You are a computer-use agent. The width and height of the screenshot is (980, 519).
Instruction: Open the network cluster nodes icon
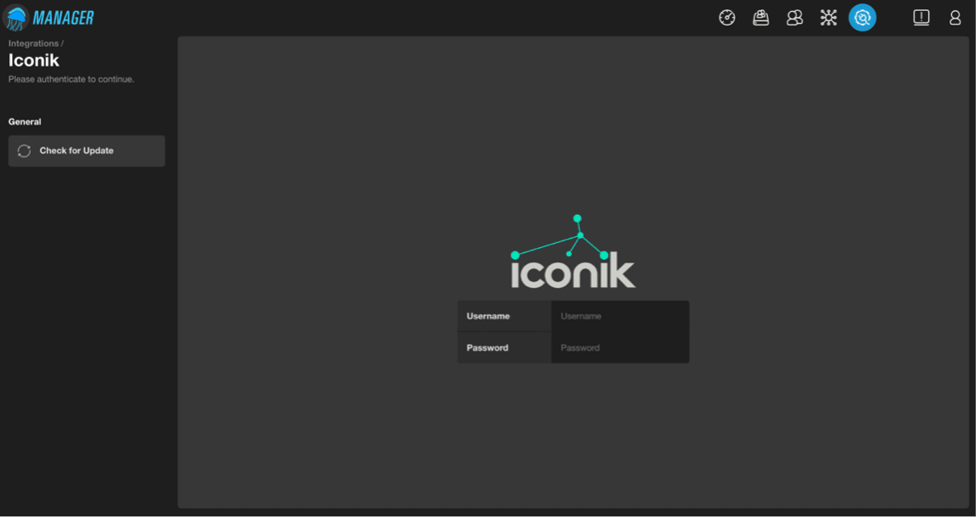click(x=829, y=18)
